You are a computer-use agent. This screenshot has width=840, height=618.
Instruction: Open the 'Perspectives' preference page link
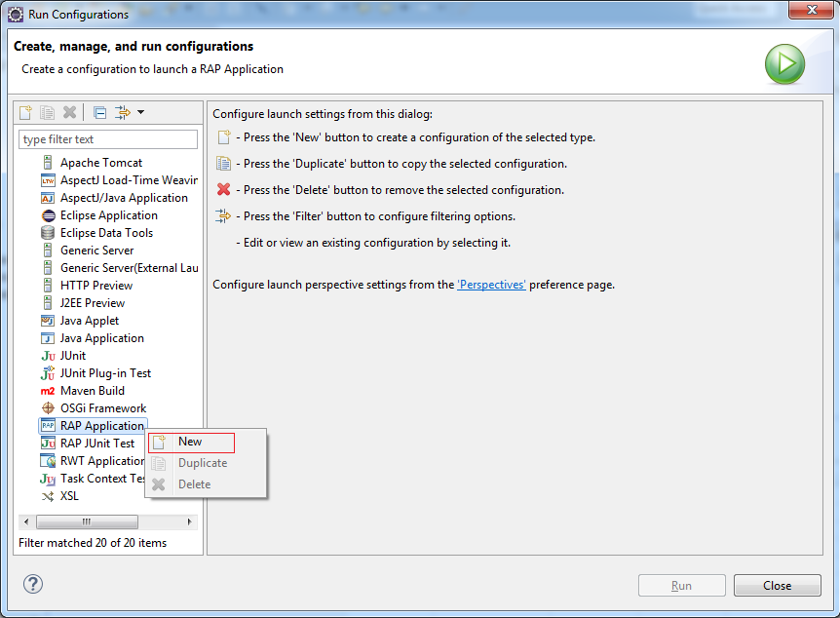[x=491, y=285]
